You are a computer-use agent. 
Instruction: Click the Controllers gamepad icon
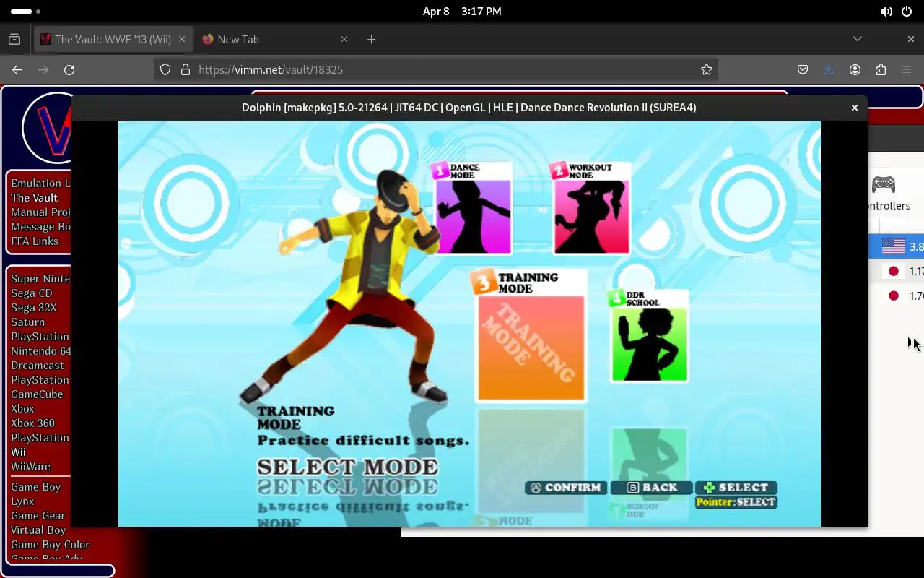tap(884, 185)
